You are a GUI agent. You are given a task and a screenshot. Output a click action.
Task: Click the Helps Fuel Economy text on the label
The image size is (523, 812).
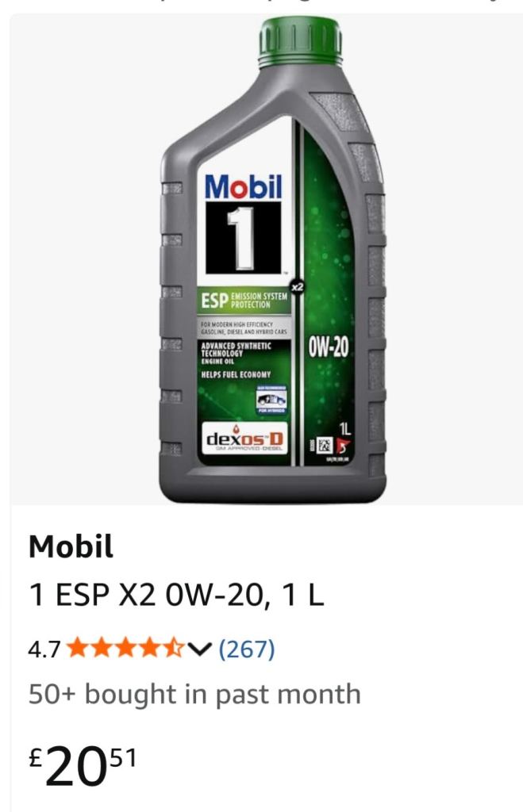pyautogui.click(x=236, y=374)
